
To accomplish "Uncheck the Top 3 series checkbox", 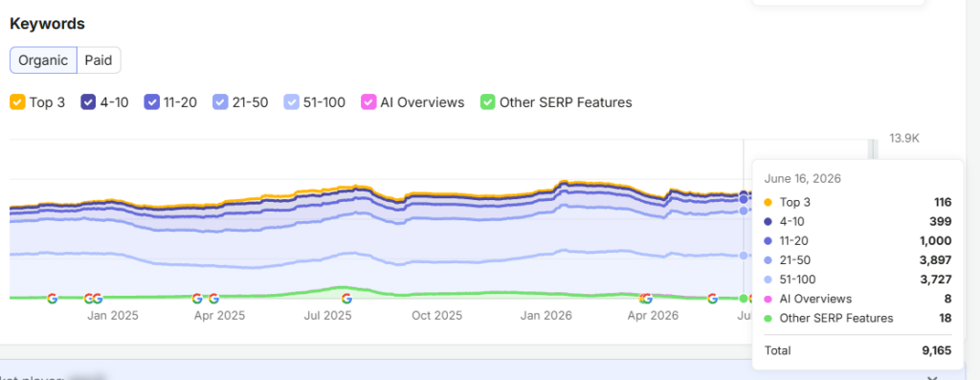I will tap(17, 101).
